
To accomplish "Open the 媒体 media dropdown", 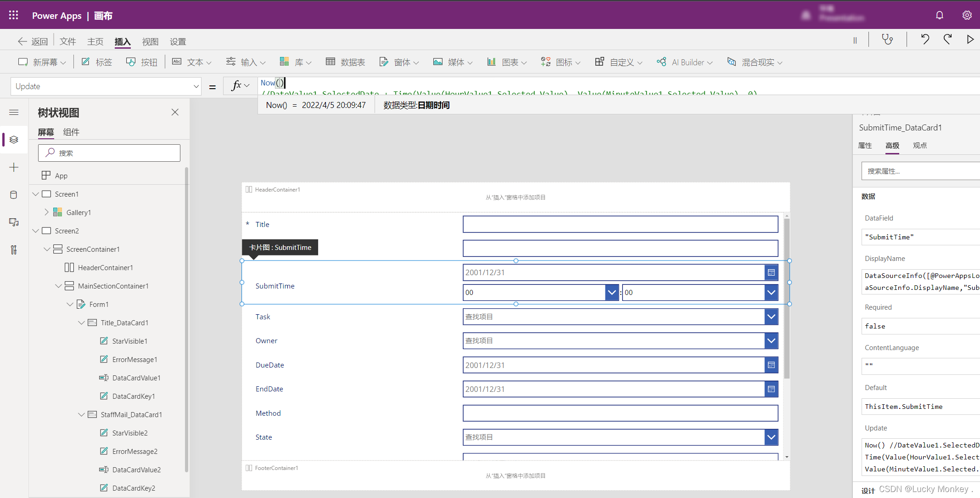I will pos(453,62).
